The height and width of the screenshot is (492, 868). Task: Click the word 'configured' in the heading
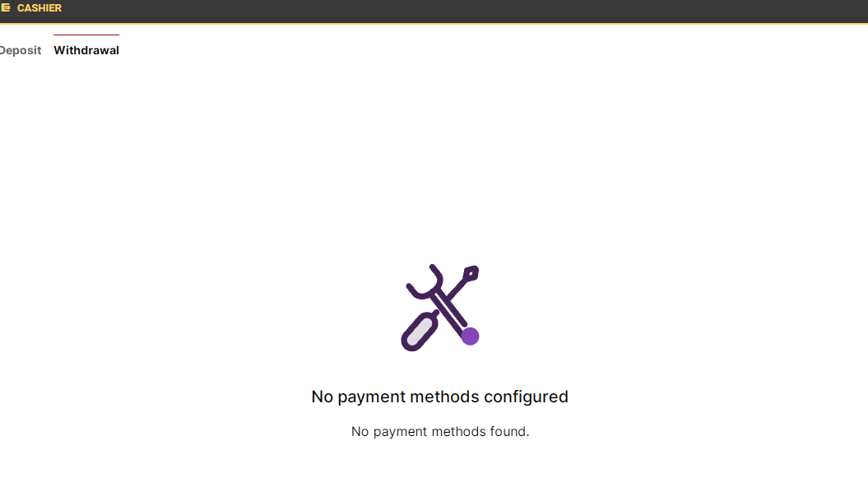(526, 397)
